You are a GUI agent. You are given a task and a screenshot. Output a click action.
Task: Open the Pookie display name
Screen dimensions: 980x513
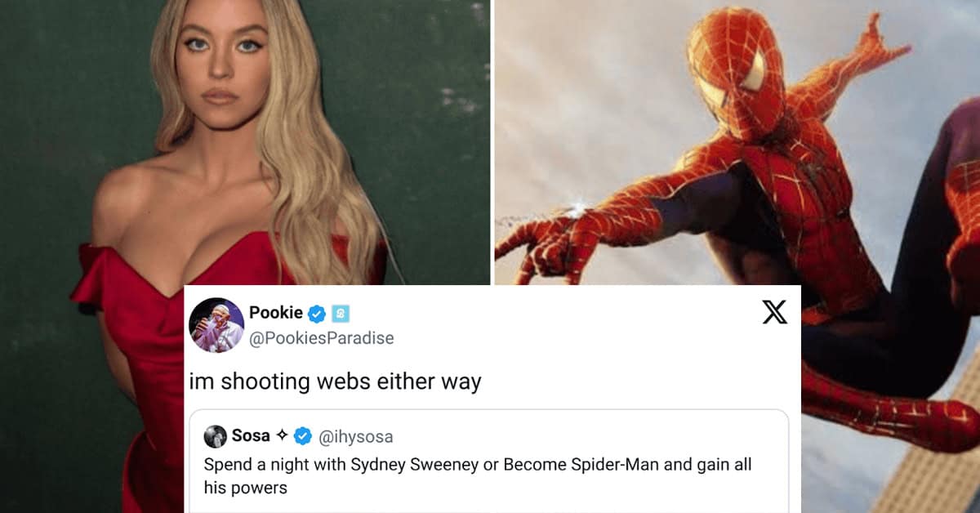tap(276, 312)
